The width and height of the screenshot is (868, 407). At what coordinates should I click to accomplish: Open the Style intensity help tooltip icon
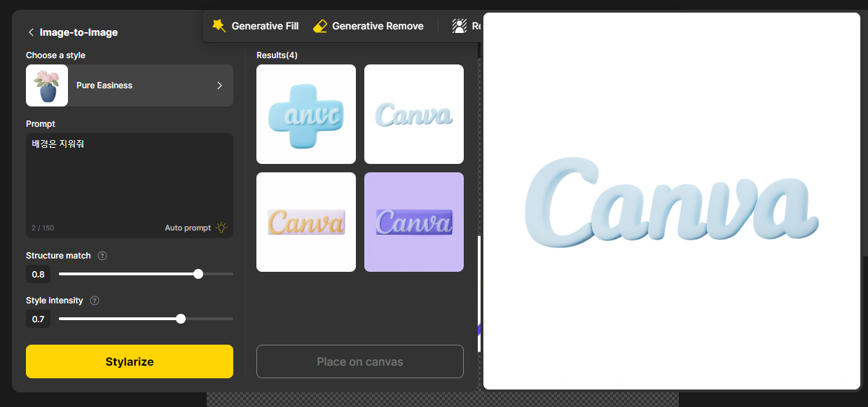click(95, 301)
